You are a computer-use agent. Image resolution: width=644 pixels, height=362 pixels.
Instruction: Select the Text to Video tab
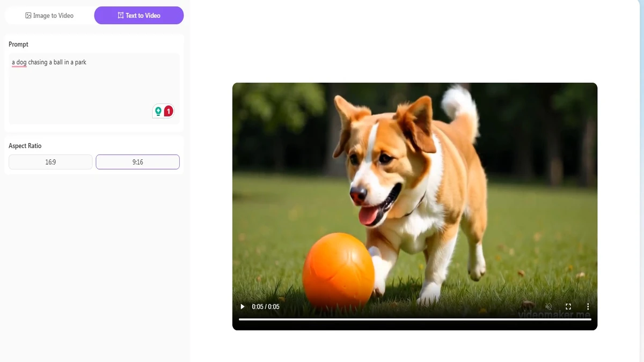pyautogui.click(x=139, y=16)
